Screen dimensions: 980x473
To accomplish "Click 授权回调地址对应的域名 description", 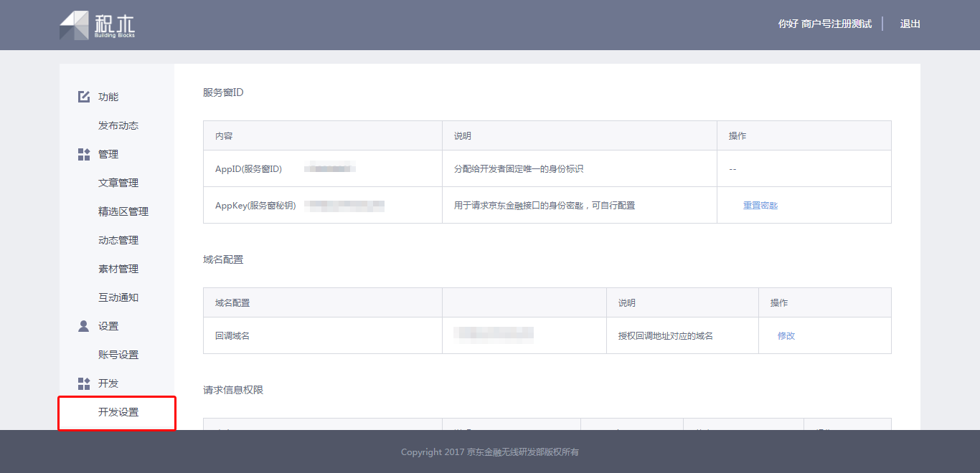I will pyautogui.click(x=666, y=336).
